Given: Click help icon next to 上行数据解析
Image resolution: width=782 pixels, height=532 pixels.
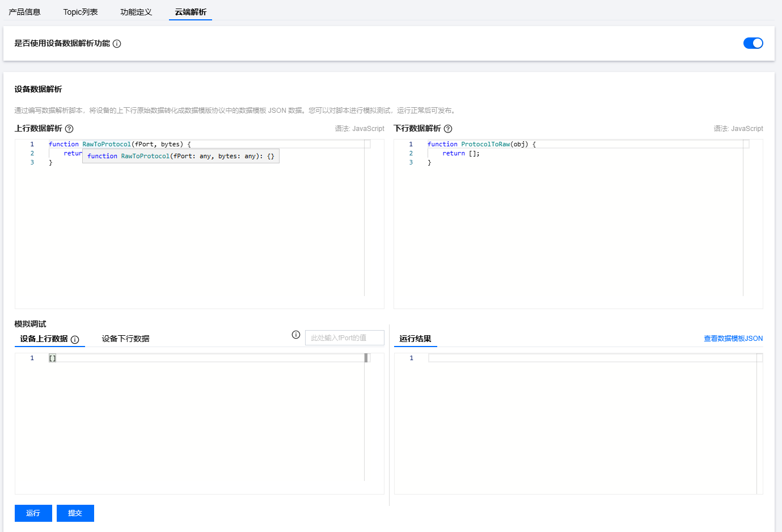Looking at the screenshot, I should pos(69,129).
